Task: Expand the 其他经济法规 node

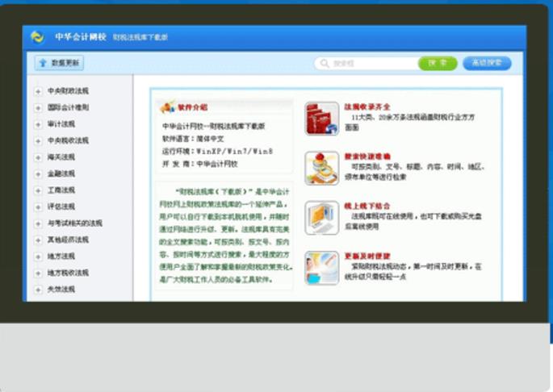Action: tap(38, 240)
